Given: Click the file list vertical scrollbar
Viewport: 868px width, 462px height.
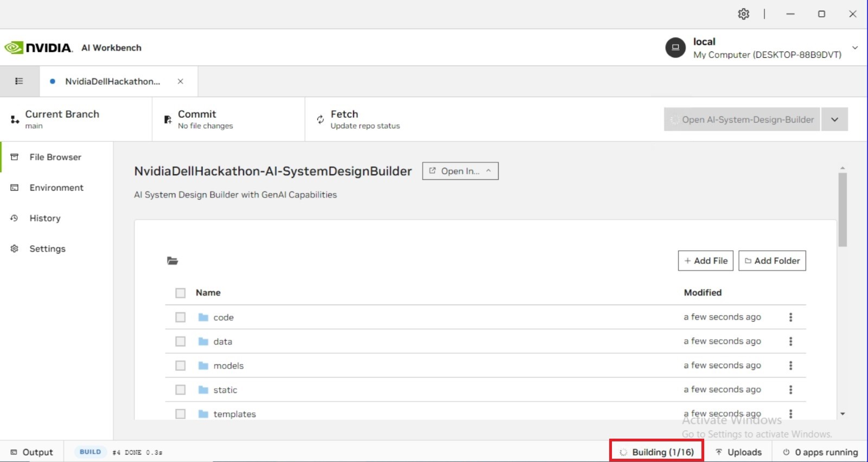Looking at the screenshot, I should [x=843, y=210].
